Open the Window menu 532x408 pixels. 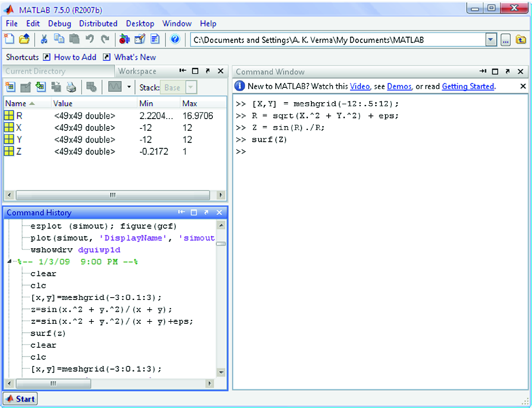[x=177, y=23]
